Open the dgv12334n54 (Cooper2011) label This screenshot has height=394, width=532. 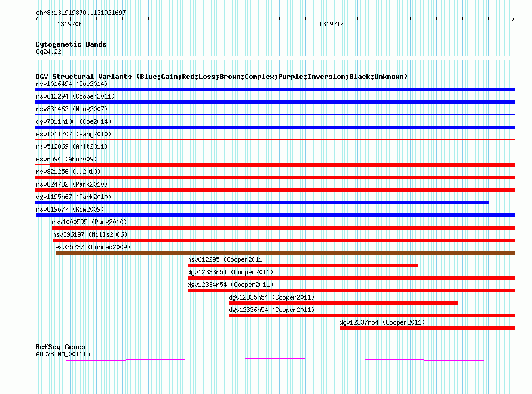230,285
